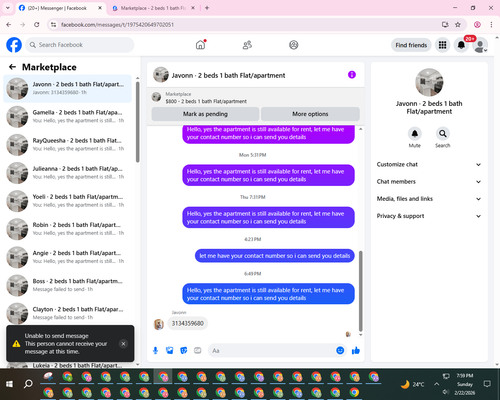The width and height of the screenshot is (500, 400).
Task: Open the Javonn conversation in the list
Action: [68, 89]
